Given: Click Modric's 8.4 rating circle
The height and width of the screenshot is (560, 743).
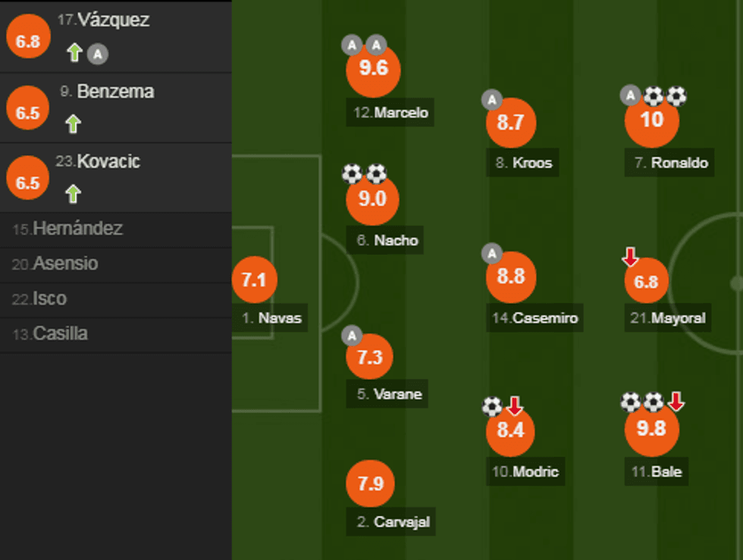Looking at the screenshot, I should [510, 431].
